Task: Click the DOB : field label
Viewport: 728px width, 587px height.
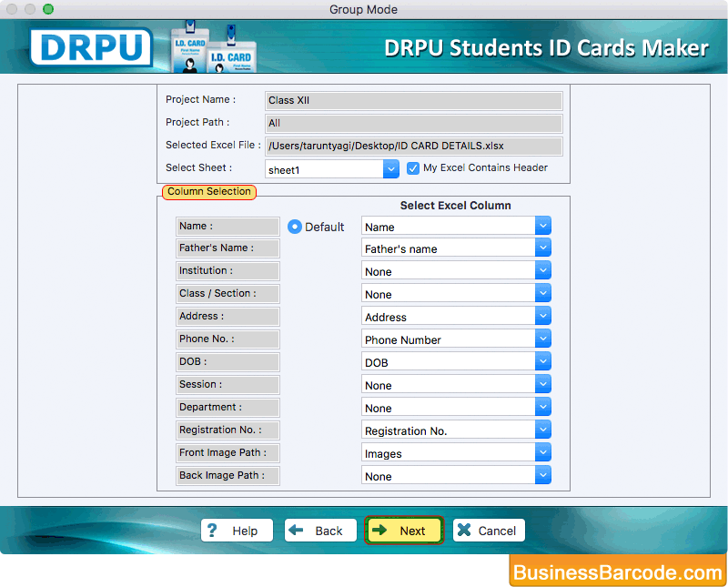Action: pyautogui.click(x=227, y=362)
